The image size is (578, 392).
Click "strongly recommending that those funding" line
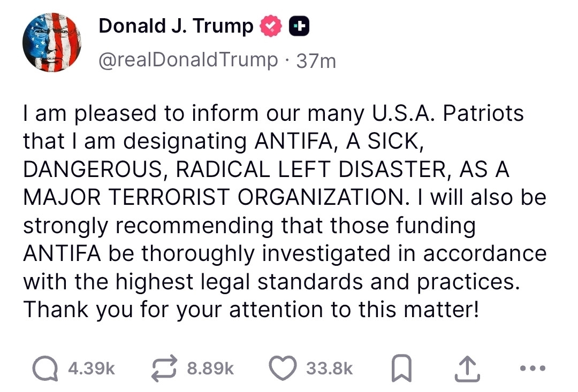[249, 225]
